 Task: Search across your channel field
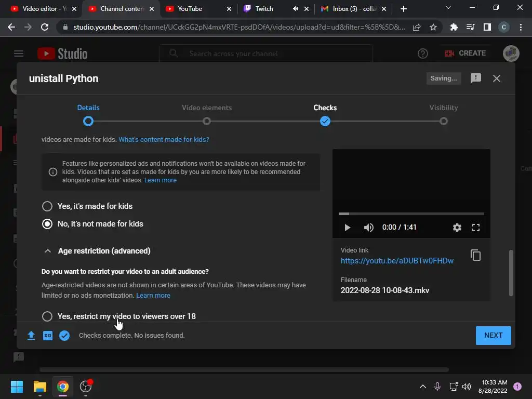click(x=266, y=54)
